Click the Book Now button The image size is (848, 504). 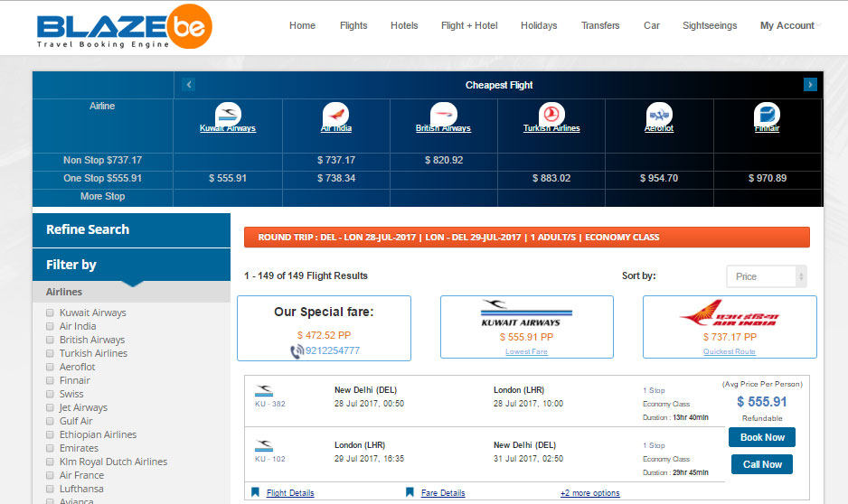tap(762, 437)
